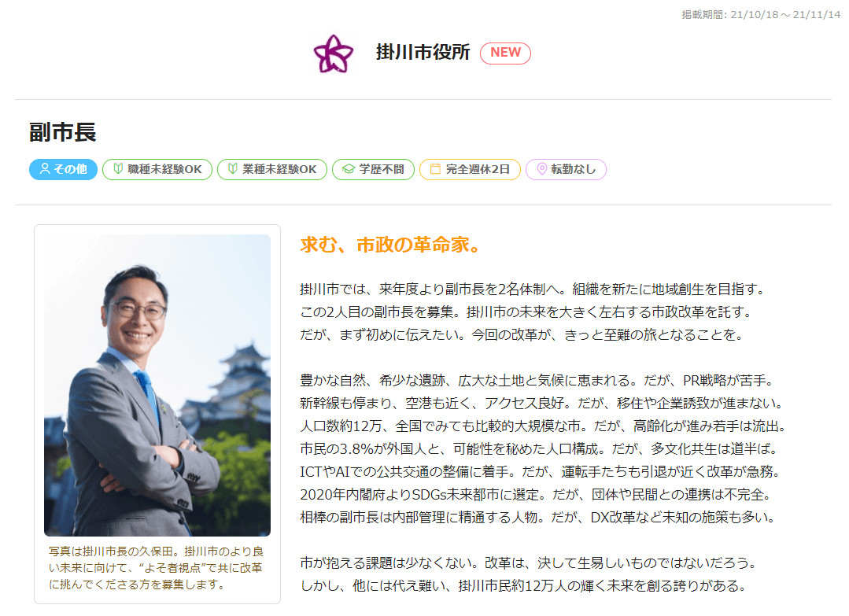
Task: Click the Kakegawa city purple flower logo
Action: tap(333, 53)
